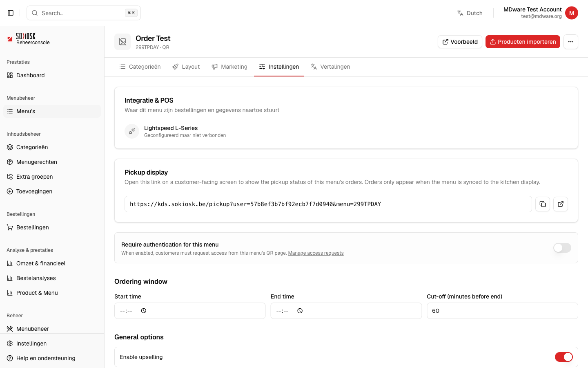The width and height of the screenshot is (588, 368).
Task: Click the Lightspeed L-Series plug icon
Action: (132, 131)
